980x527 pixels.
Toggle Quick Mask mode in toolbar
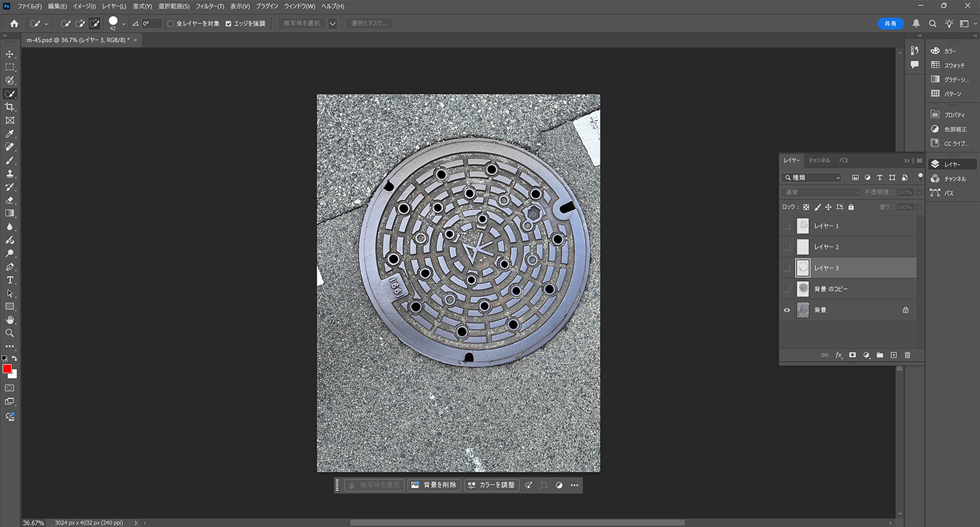click(10, 388)
